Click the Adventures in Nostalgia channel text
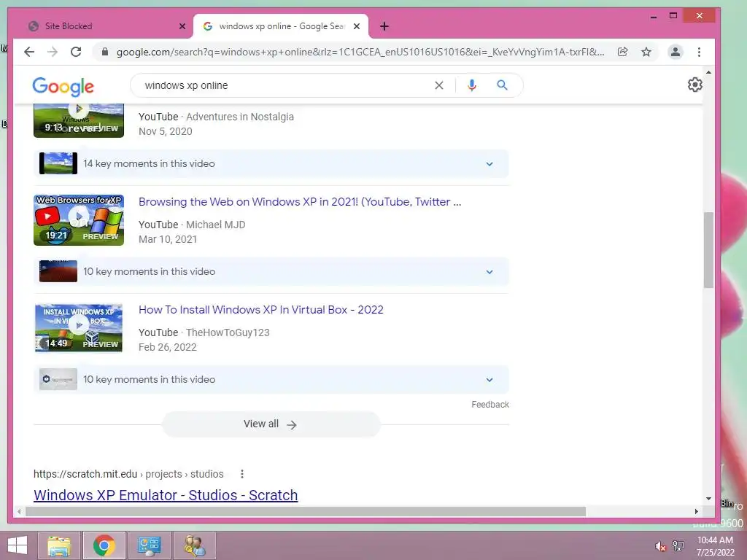Viewport: 747px width, 560px height. [x=239, y=117]
